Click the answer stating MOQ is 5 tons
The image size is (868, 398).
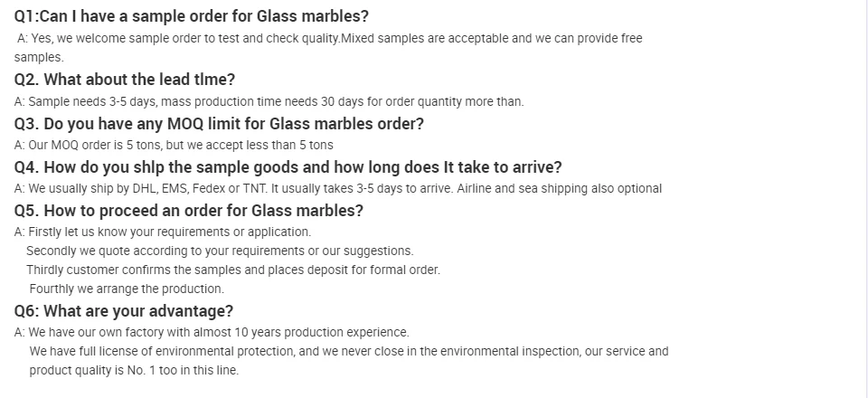click(174, 145)
